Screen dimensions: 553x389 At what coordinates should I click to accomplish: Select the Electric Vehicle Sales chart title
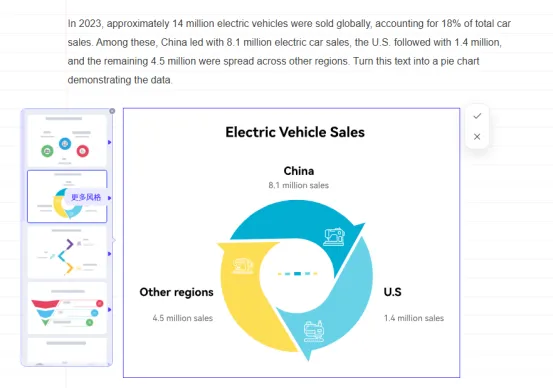point(295,132)
